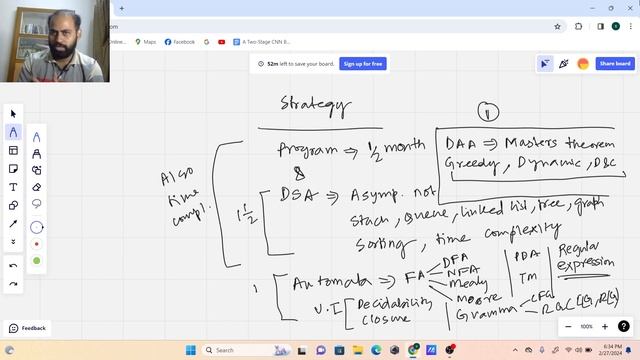Click the 100% zoom level

click(x=586, y=327)
